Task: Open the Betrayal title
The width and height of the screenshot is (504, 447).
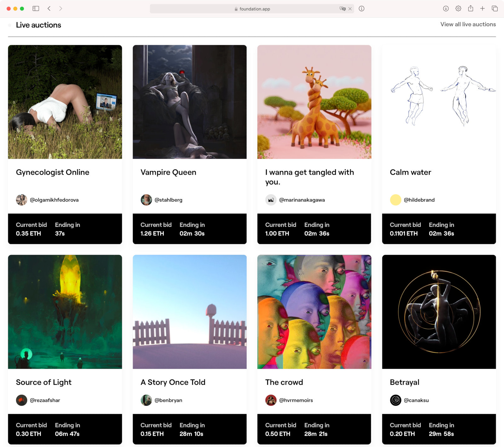Action: coord(404,382)
